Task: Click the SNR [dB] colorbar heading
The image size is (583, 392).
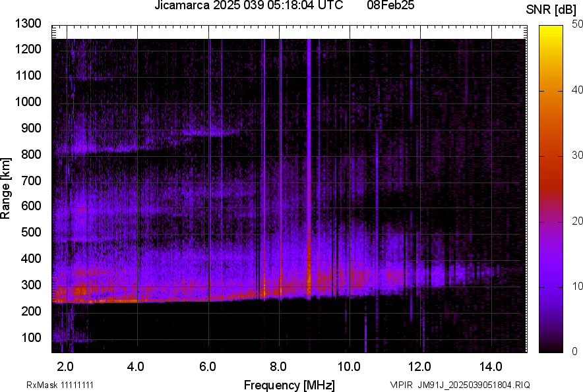Action: click(x=552, y=10)
